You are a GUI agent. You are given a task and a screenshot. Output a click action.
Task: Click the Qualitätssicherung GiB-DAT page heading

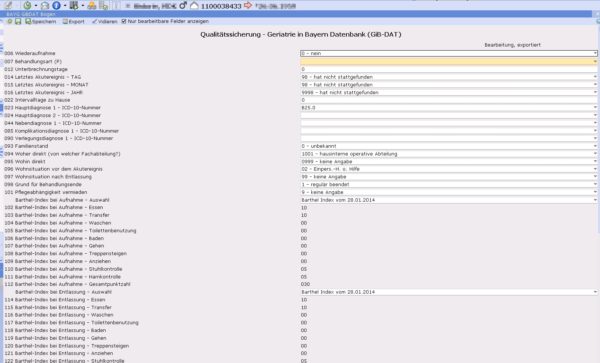[301, 34]
